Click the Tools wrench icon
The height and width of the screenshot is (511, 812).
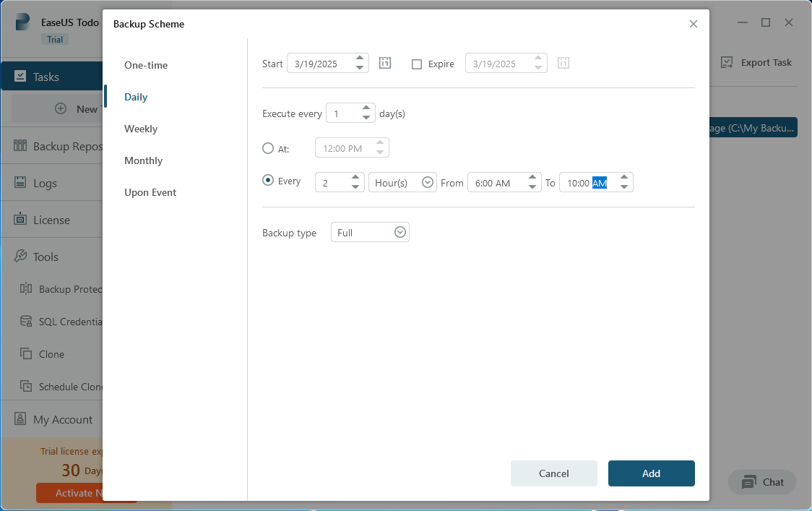coord(20,256)
